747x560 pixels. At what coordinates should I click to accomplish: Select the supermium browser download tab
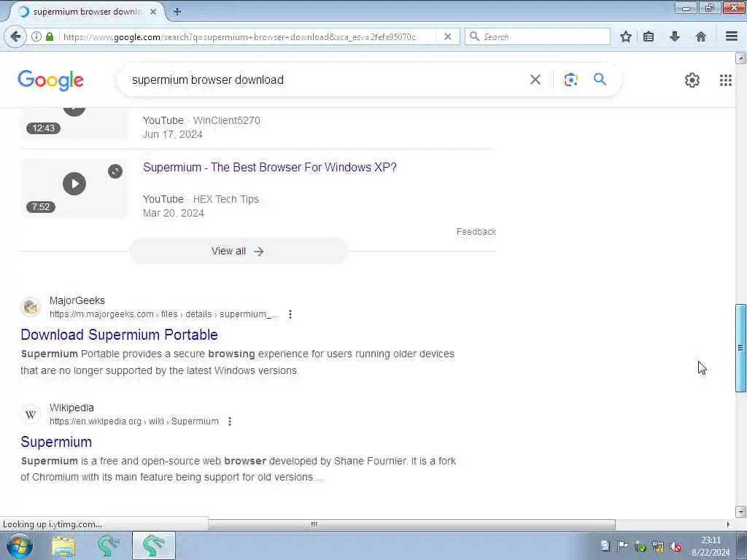(x=87, y=12)
